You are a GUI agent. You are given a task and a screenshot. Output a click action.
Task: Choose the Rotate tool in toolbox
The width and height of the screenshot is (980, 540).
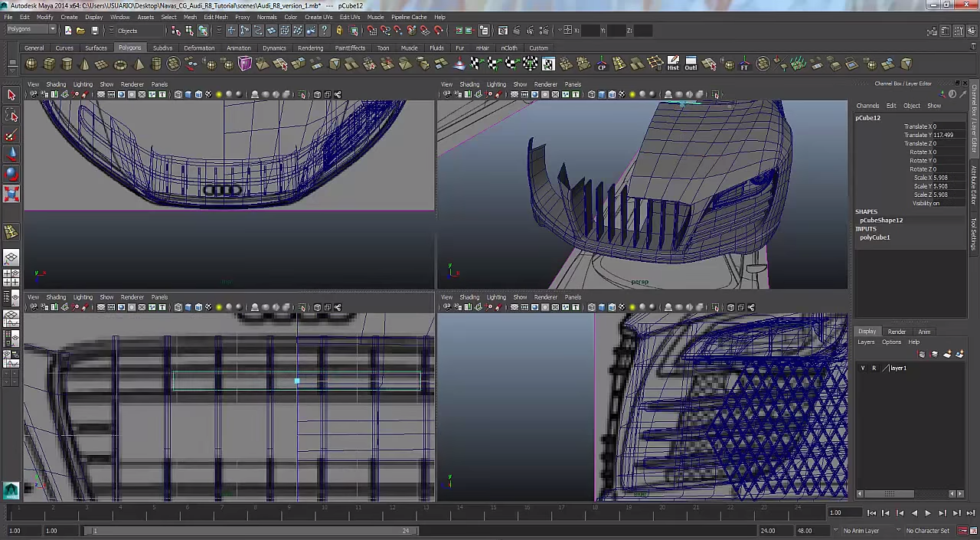[x=11, y=174]
